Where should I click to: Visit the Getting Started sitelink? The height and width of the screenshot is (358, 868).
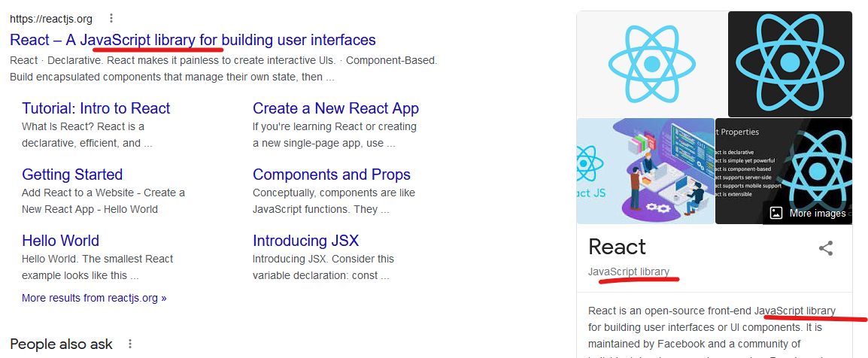pyautogui.click(x=72, y=174)
